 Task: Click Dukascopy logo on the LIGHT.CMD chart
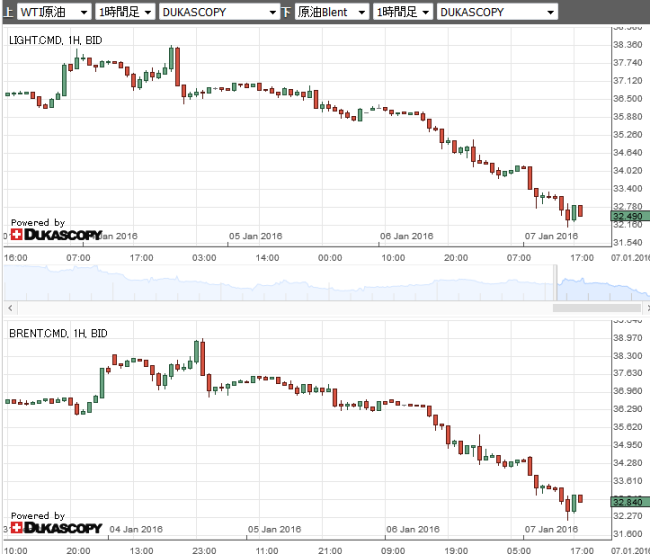coord(56,235)
